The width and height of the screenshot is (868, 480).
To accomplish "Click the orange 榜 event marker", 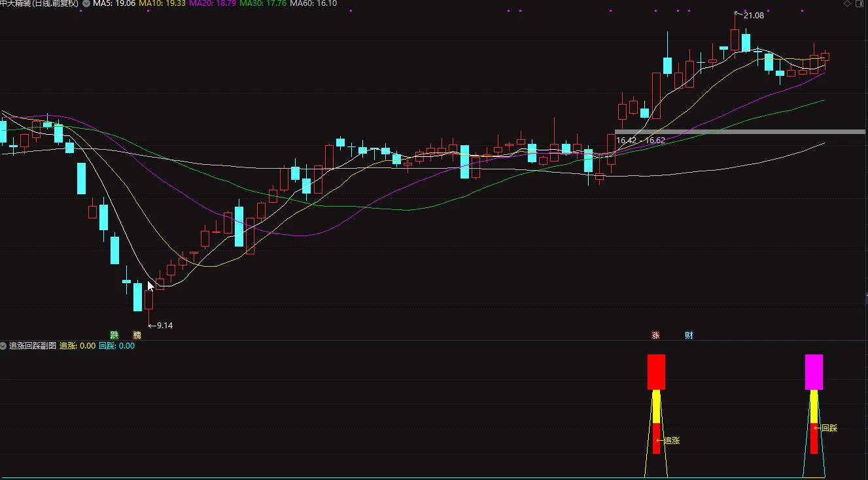I will point(137,335).
